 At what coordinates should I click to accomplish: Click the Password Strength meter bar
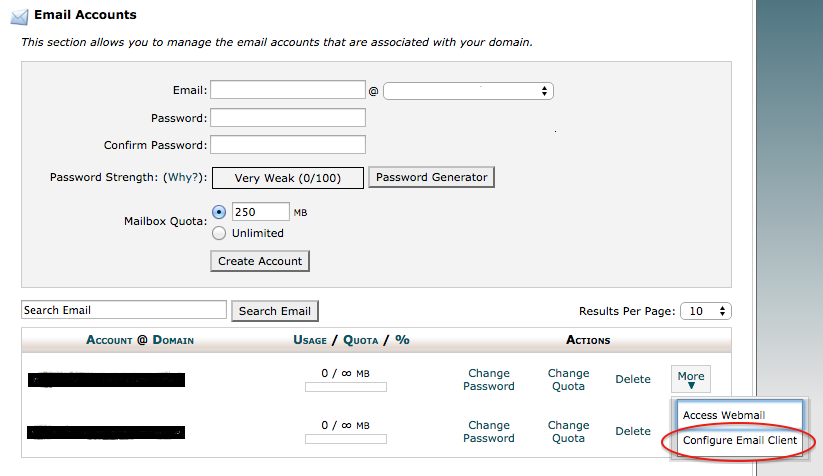point(287,178)
